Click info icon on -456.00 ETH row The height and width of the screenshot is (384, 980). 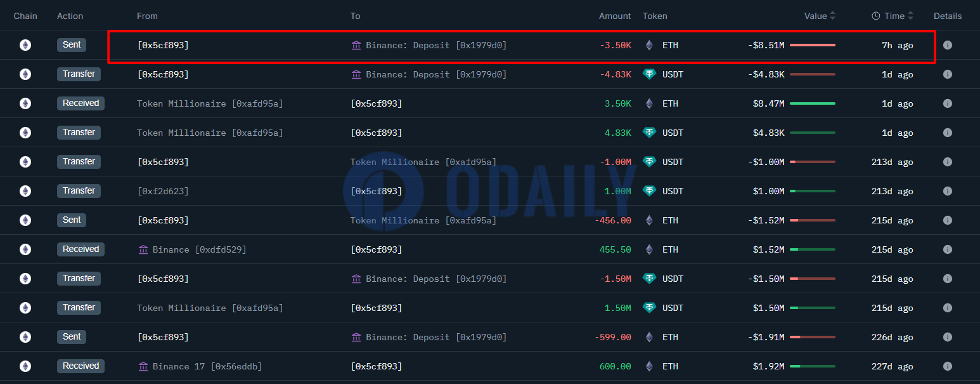point(948,220)
